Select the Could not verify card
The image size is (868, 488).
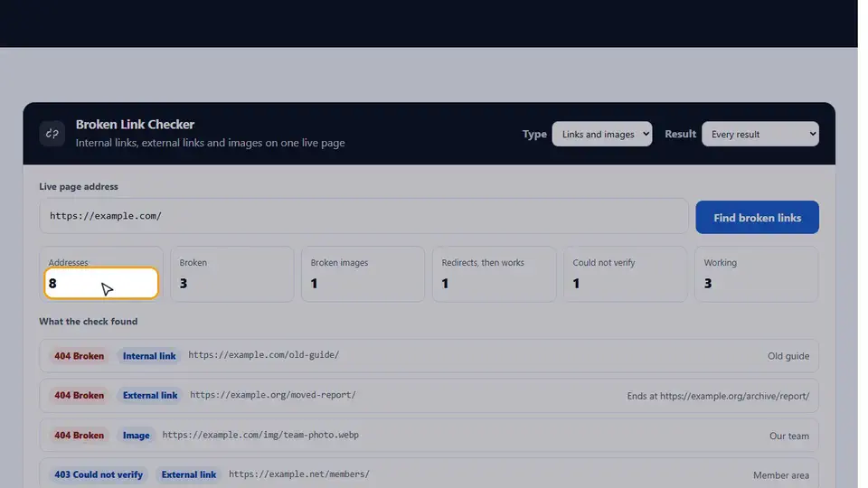[626, 274]
